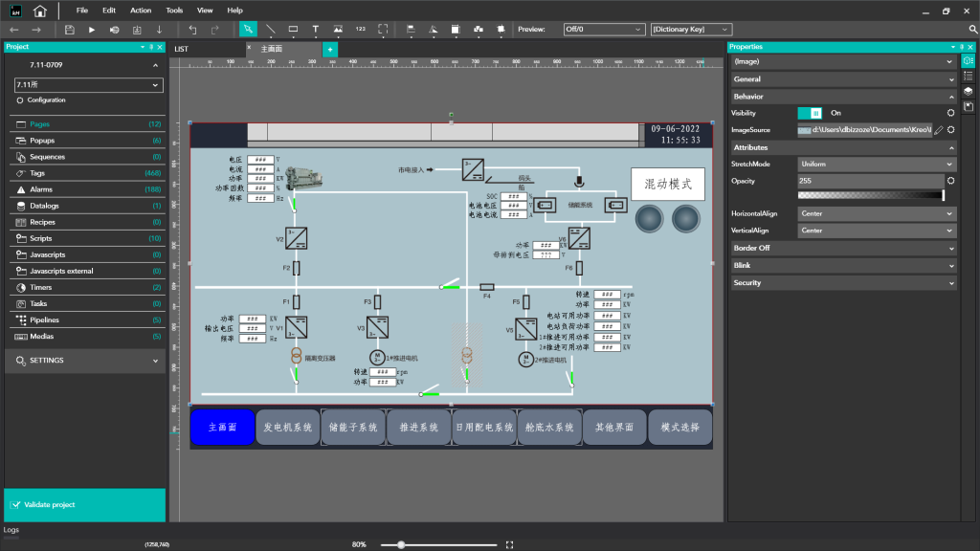Run the project using the play icon
This screenshot has width=980, height=551.
coord(92,29)
